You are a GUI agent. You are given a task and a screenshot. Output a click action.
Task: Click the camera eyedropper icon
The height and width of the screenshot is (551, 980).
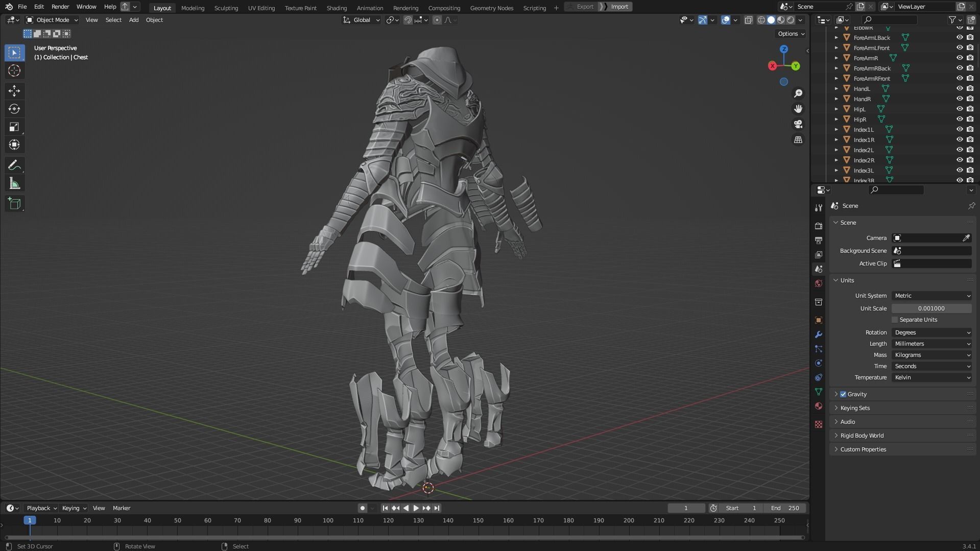click(x=966, y=238)
